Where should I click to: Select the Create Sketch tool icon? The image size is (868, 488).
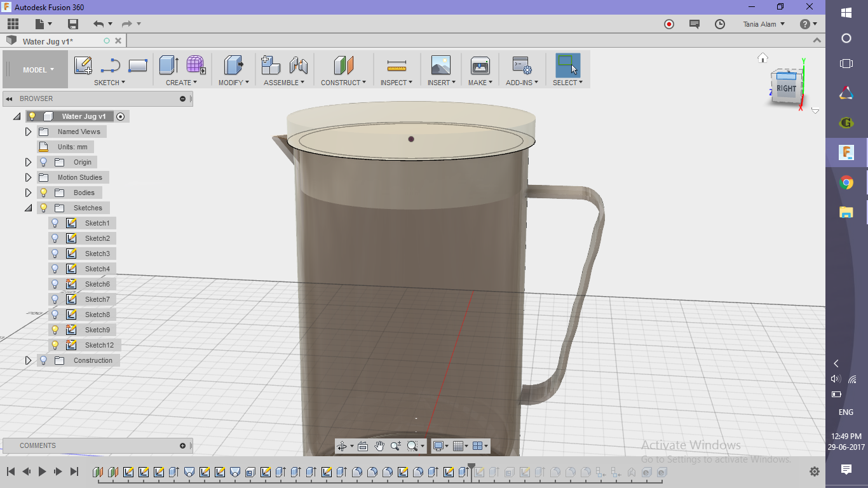point(83,65)
